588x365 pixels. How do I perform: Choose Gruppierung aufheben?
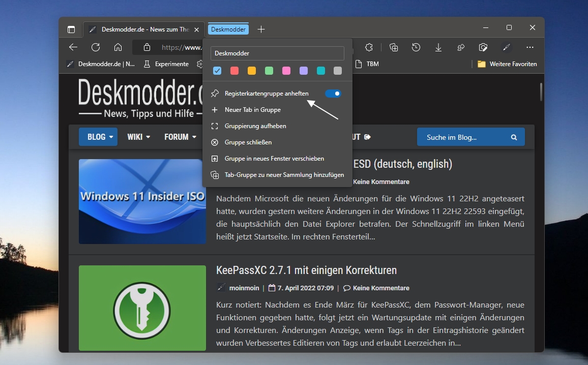(x=278, y=126)
